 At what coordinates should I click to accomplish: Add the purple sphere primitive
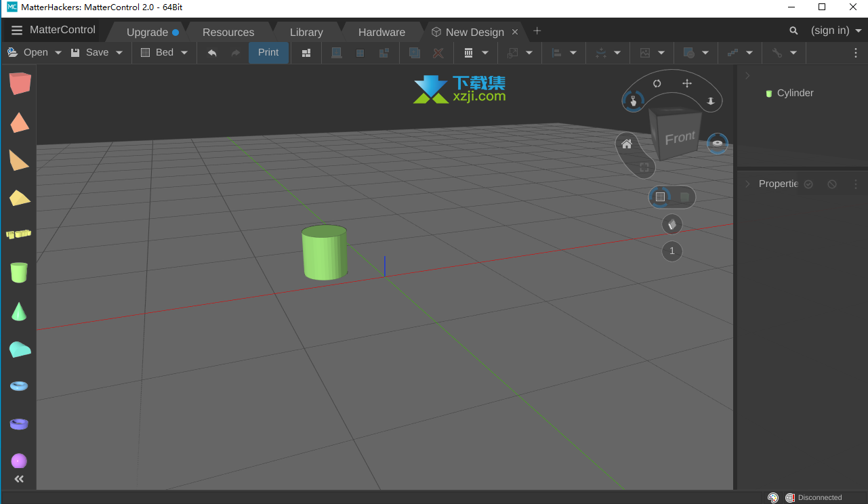(x=19, y=461)
